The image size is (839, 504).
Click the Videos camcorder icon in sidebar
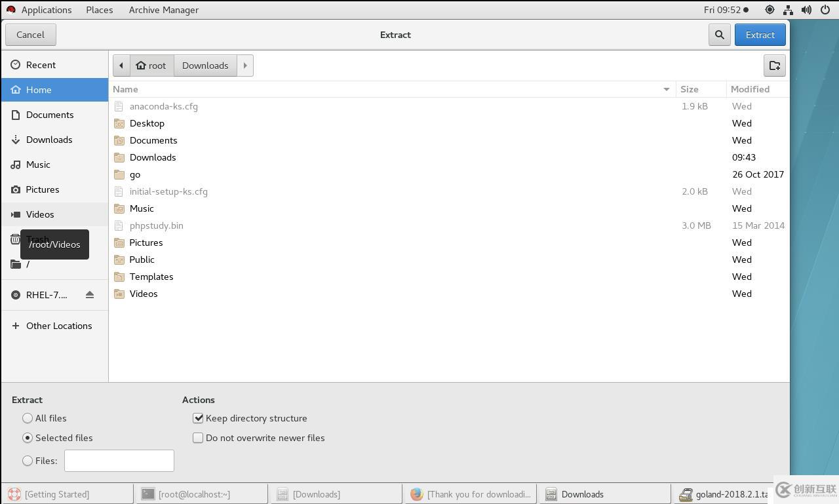click(16, 214)
